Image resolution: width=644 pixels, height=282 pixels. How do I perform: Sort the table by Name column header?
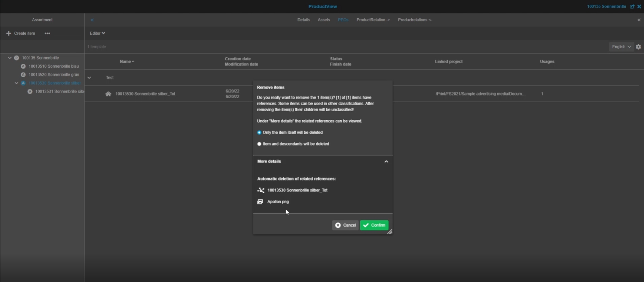[125, 61]
